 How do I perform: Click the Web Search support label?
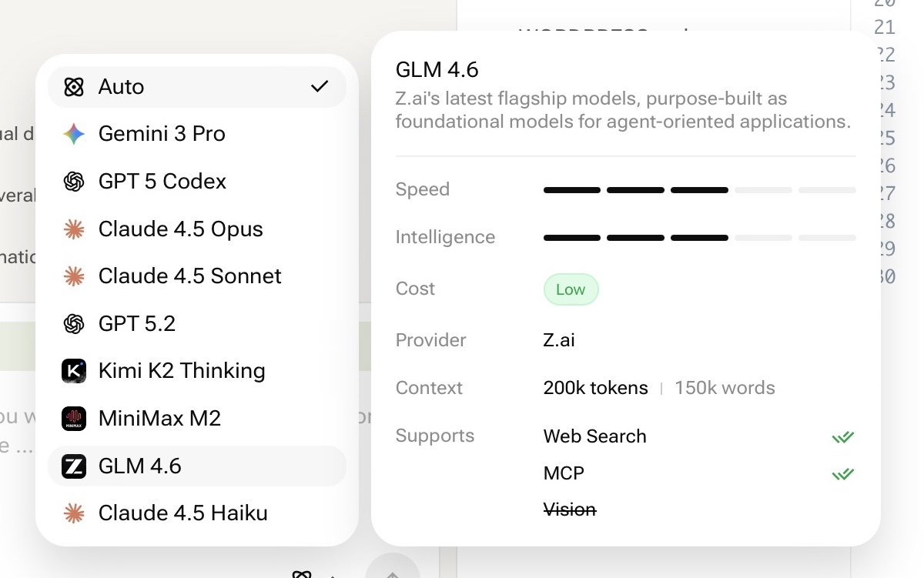[x=594, y=436]
